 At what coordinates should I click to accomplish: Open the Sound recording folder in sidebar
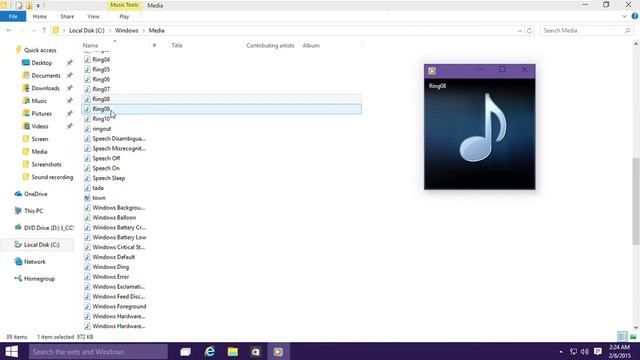coord(52,177)
